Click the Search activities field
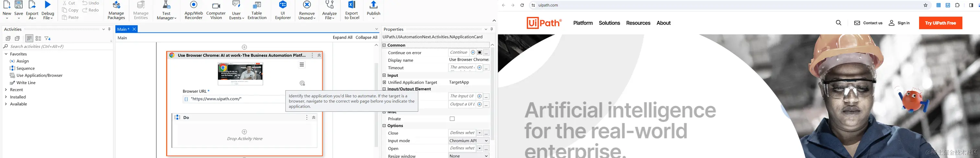This screenshot has width=980, height=158. click(x=57, y=46)
